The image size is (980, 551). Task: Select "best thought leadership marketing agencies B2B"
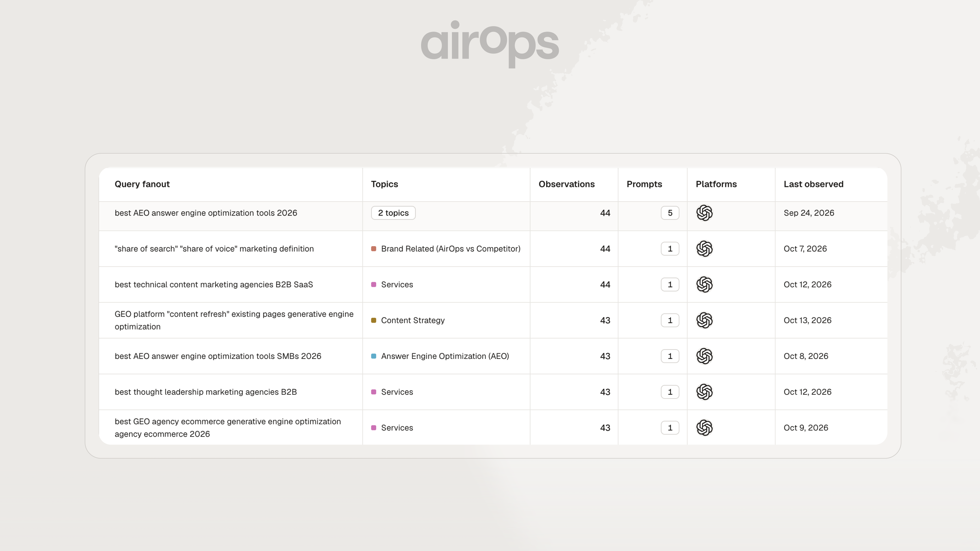(x=206, y=392)
